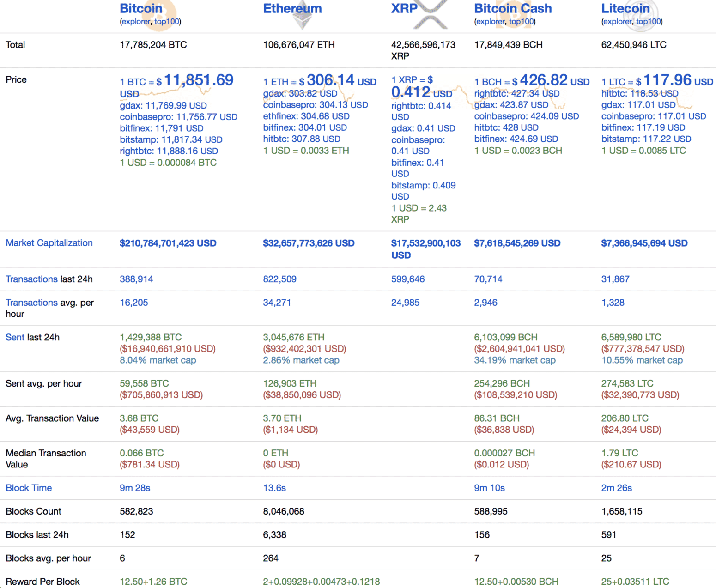Open Bitcoin Cash top100 link
Viewport: 716px width, 588px height.
click(x=521, y=21)
